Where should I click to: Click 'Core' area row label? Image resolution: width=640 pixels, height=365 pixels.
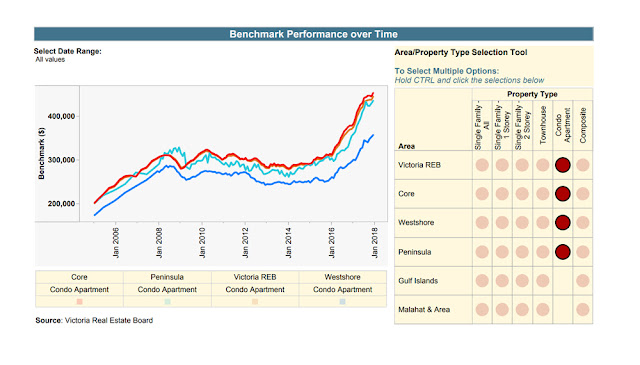point(406,194)
